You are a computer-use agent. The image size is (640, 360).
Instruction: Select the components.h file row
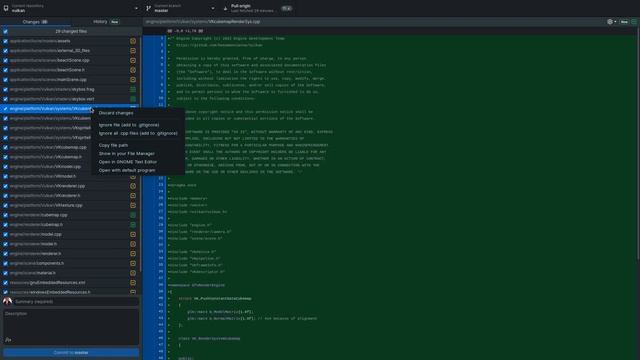pos(69,264)
